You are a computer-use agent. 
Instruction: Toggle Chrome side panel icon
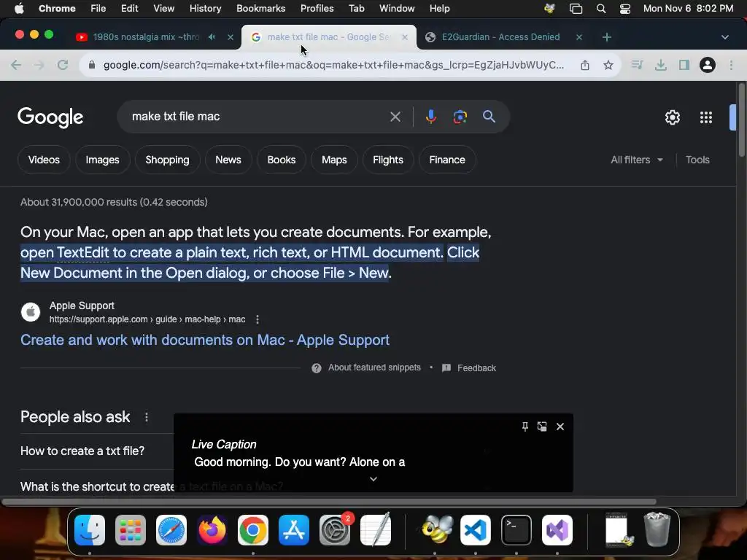tap(684, 65)
